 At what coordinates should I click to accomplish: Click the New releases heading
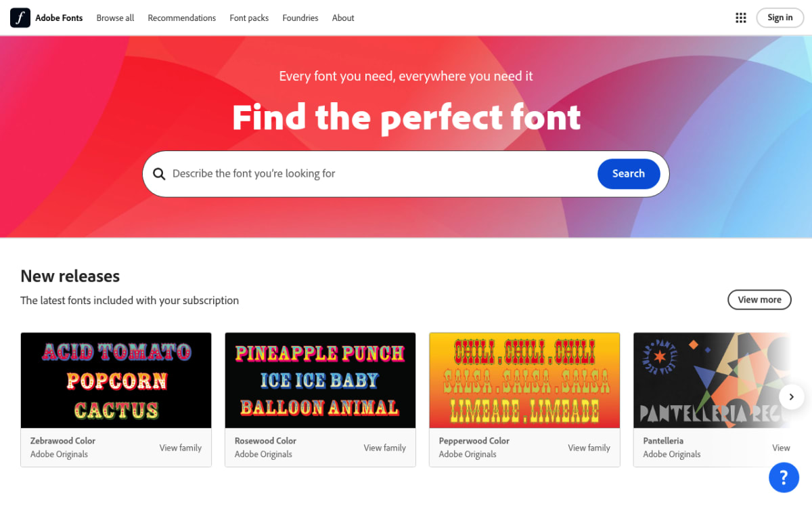[x=70, y=276]
